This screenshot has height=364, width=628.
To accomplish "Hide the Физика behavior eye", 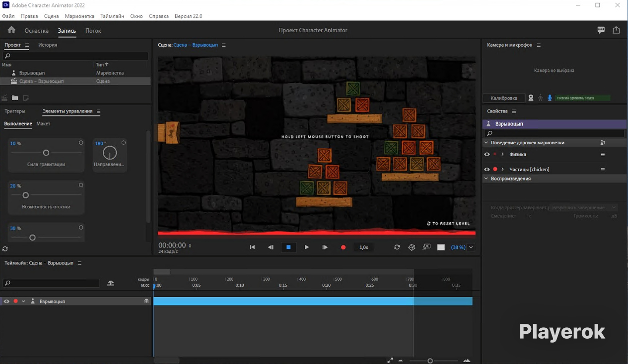I will click(487, 155).
